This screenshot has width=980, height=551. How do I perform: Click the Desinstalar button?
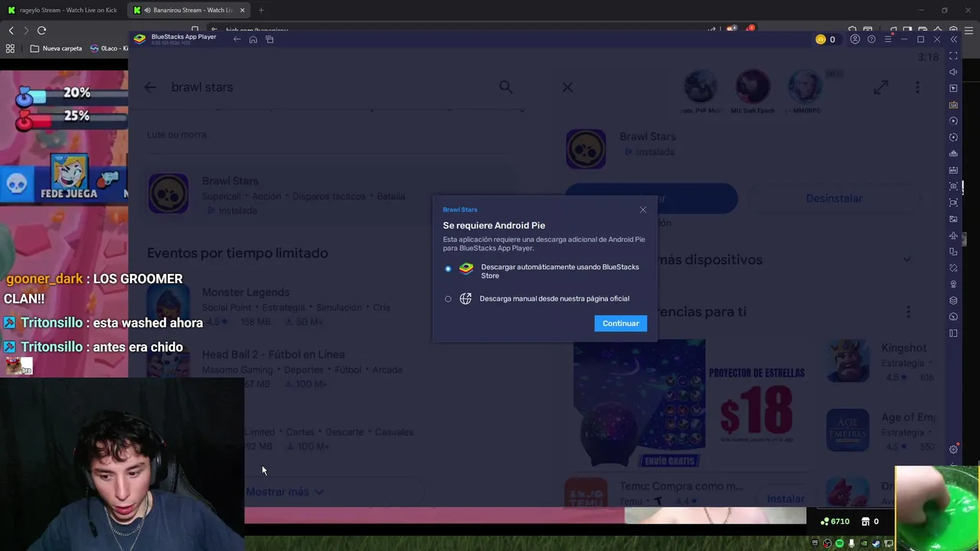click(834, 198)
